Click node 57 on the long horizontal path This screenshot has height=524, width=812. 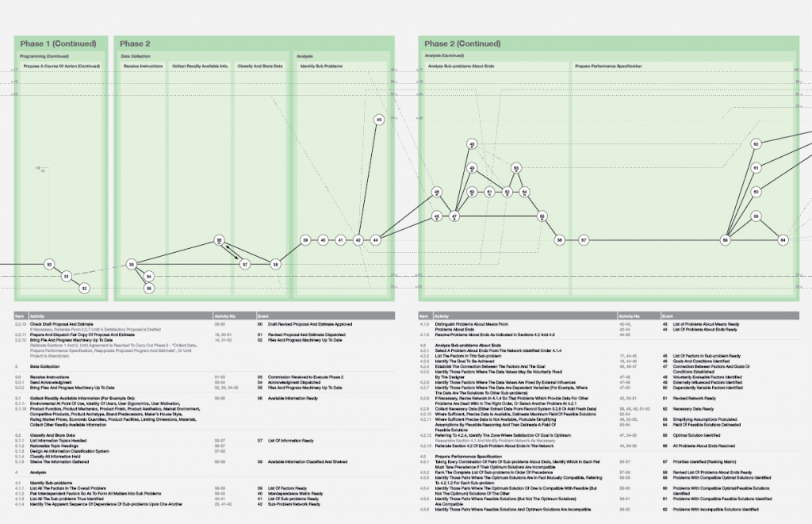point(583,239)
